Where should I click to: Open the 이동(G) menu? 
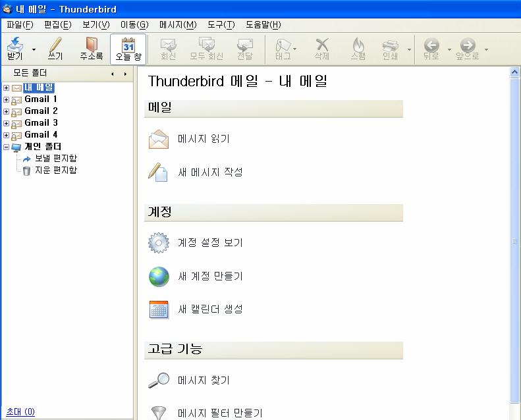pyautogui.click(x=134, y=24)
